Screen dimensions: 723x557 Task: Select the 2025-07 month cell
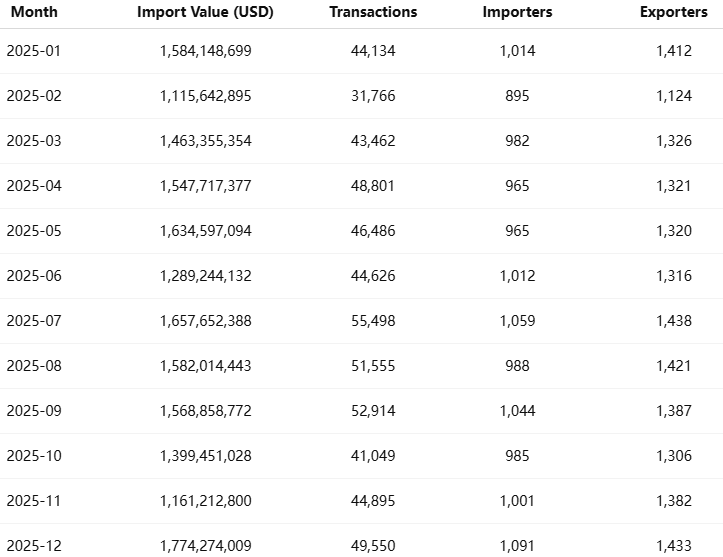[34, 321]
